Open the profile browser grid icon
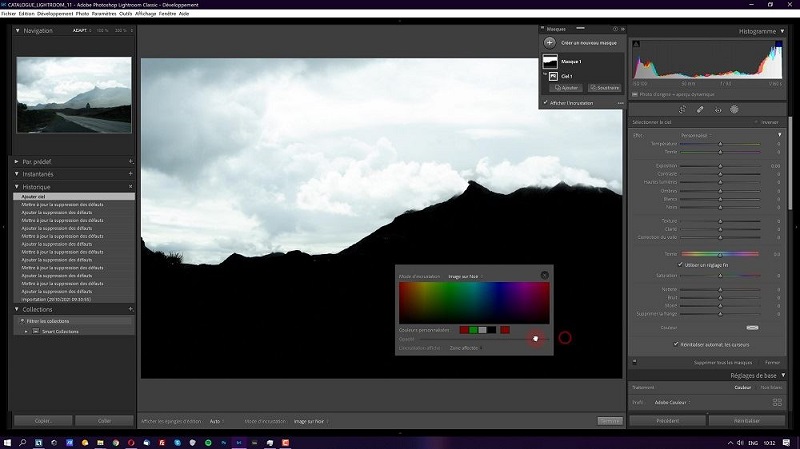800x449 pixels. [x=777, y=403]
